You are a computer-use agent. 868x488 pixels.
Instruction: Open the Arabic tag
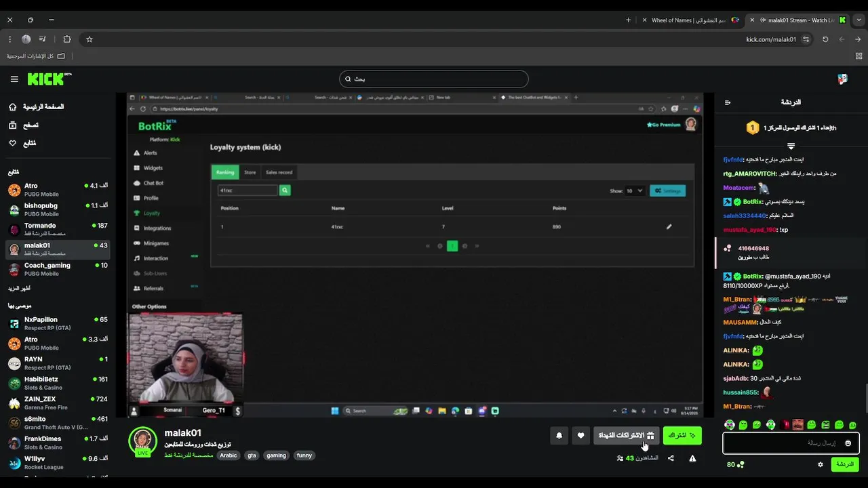coord(229,455)
